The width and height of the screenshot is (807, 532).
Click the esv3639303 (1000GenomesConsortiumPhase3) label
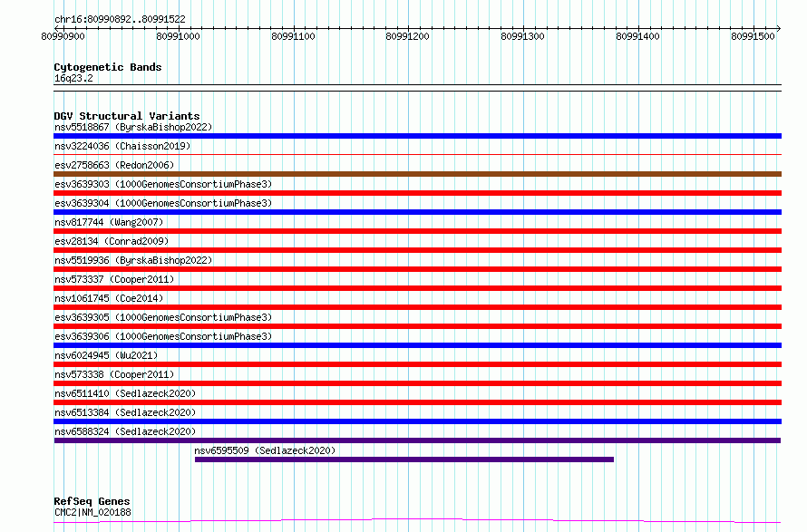click(163, 184)
